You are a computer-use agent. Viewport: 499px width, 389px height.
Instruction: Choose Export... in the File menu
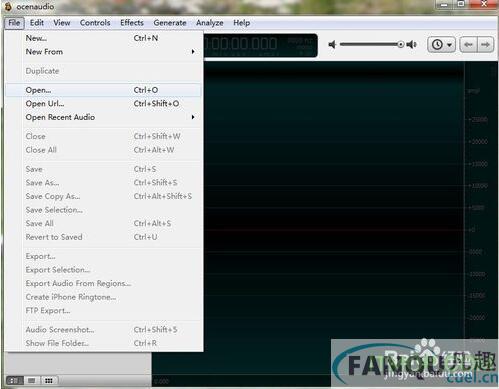(103, 256)
